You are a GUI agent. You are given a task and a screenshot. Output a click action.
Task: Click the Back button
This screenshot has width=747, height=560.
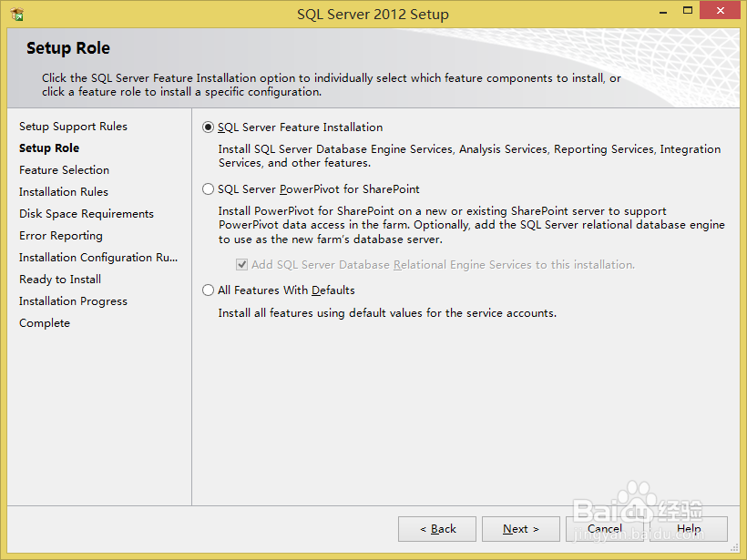(x=436, y=528)
